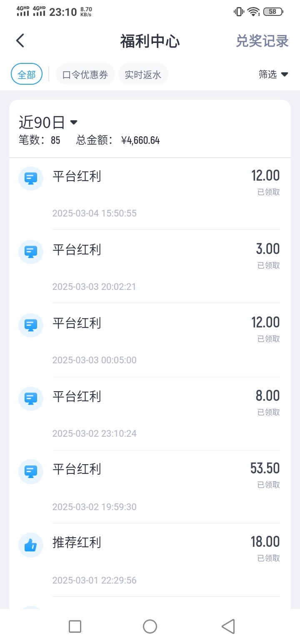The width and height of the screenshot is (300, 644).
Task: Tap platform bonus icon dated 2025-03-03 20:02:21
Action: (x=31, y=252)
